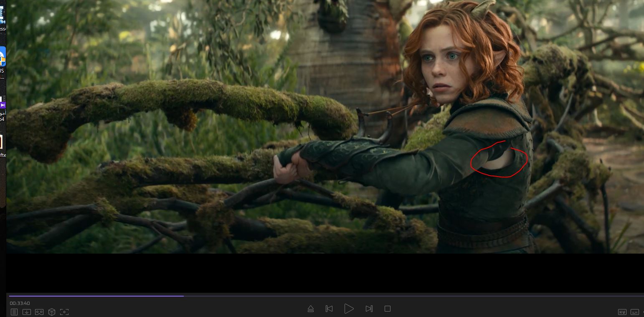Enable VR mode with the headset icon
Viewport: 644px width, 317px height.
pos(39,312)
